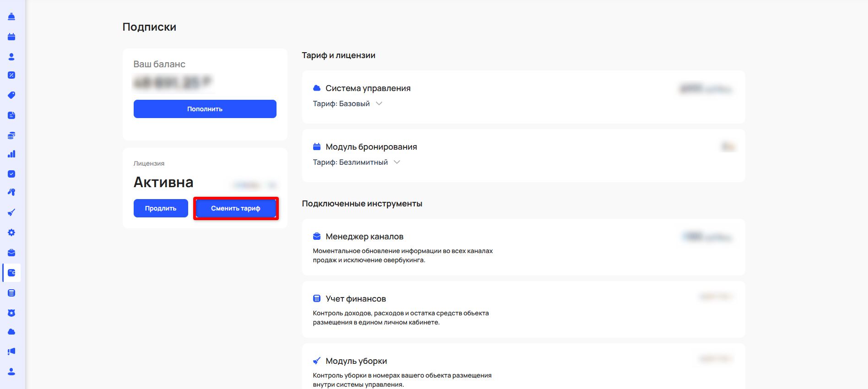Open the bar chart statistics icon
Screen dimensions: 868x389
pyautogui.click(x=11, y=154)
